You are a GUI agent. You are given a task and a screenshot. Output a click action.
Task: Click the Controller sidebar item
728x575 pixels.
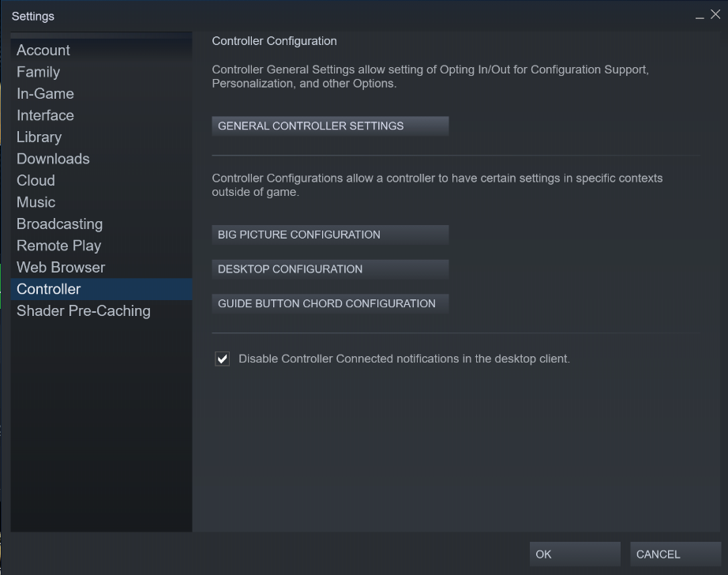tap(48, 289)
